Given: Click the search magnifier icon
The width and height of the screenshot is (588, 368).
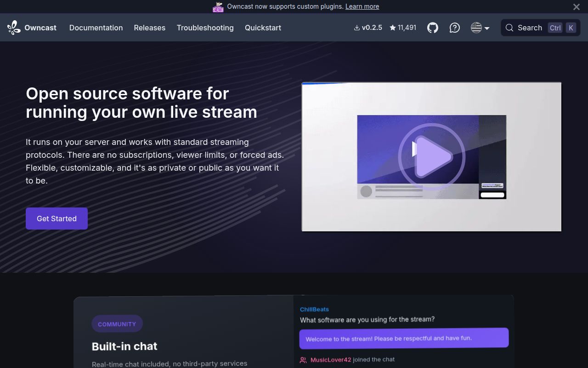Looking at the screenshot, I should point(509,28).
